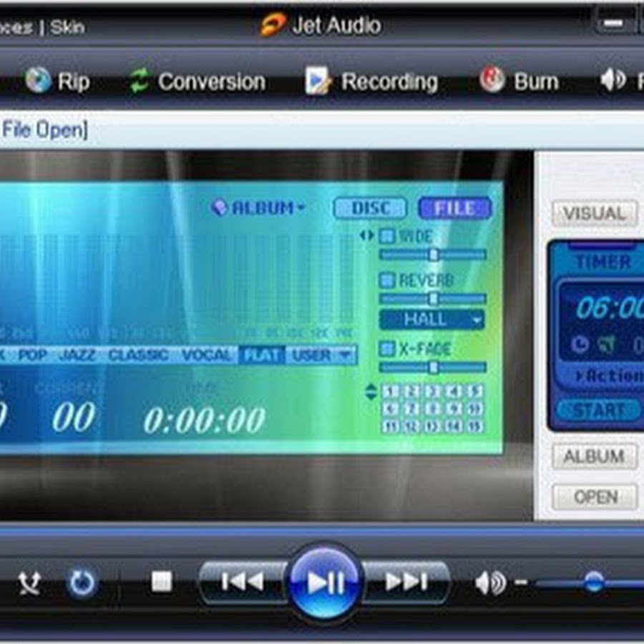Click the VISUAL button
The image size is (644, 644).
[x=594, y=213]
